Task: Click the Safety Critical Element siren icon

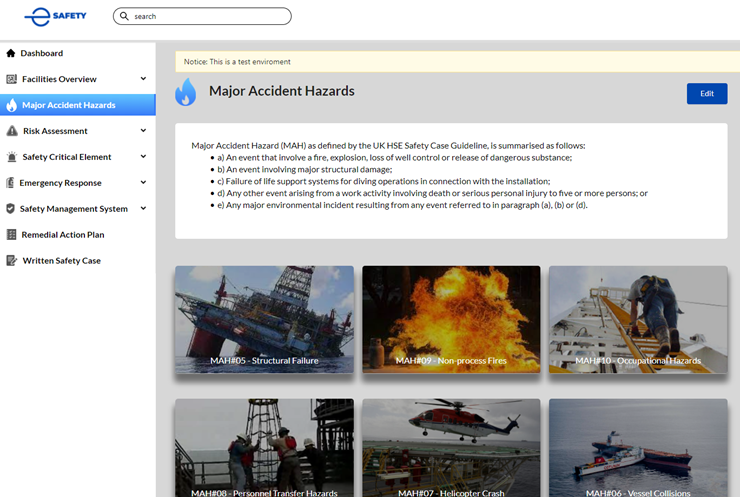Action: 12,157
